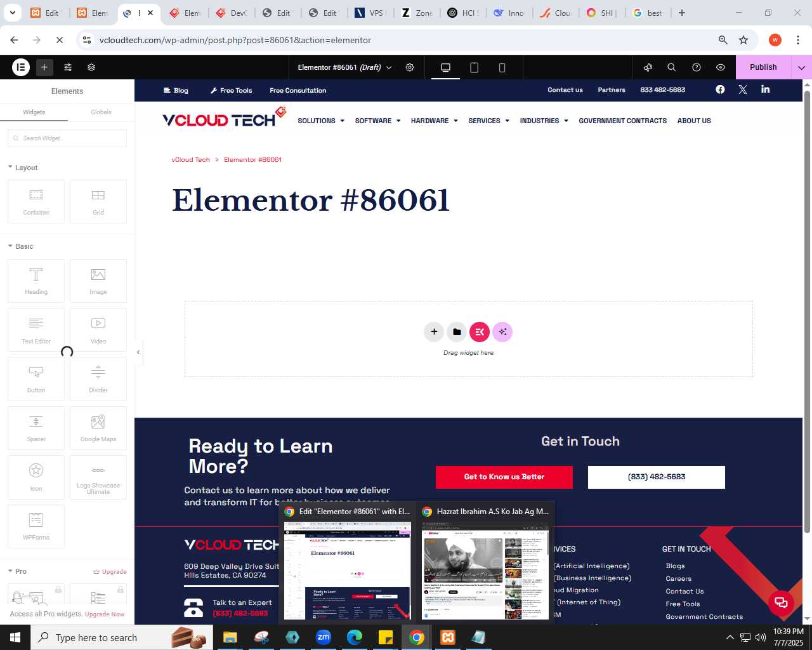Select the Button widget
812x650 pixels.
(x=36, y=379)
